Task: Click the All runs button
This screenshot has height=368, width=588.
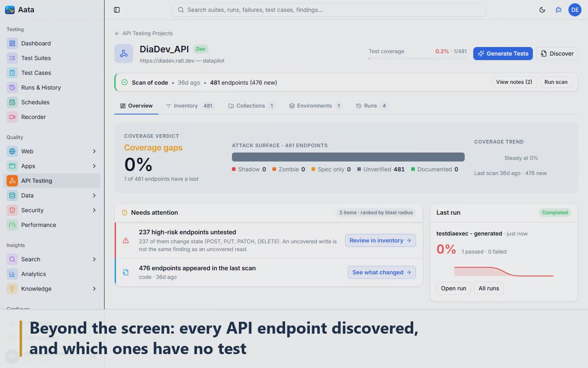Action: point(489,288)
